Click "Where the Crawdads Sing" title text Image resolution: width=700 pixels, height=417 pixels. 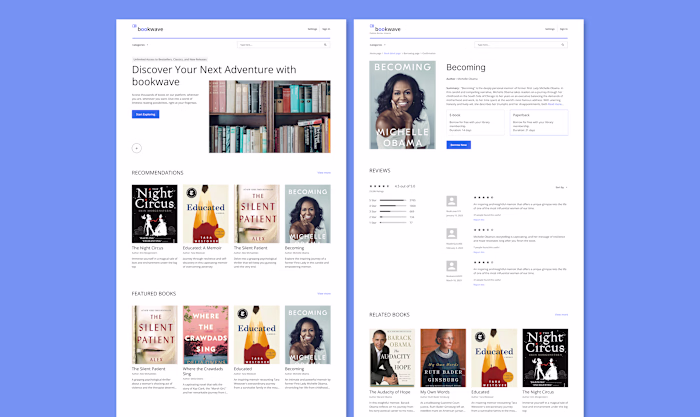click(203, 371)
